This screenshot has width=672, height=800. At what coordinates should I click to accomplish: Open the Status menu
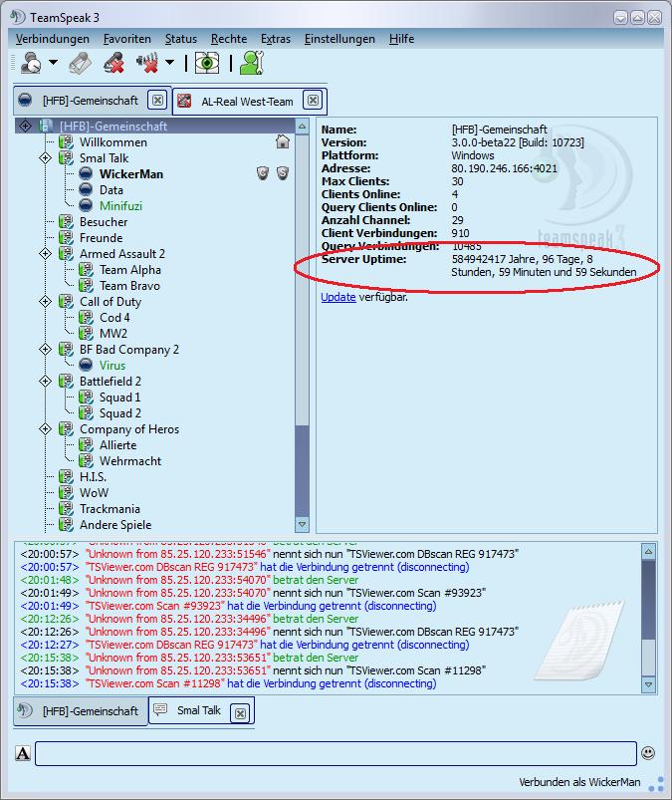[x=181, y=39]
